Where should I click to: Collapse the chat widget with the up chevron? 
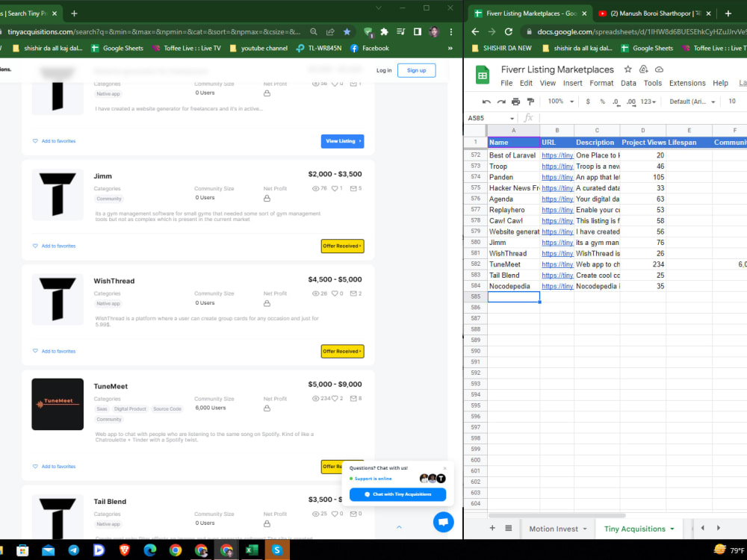pyautogui.click(x=399, y=527)
